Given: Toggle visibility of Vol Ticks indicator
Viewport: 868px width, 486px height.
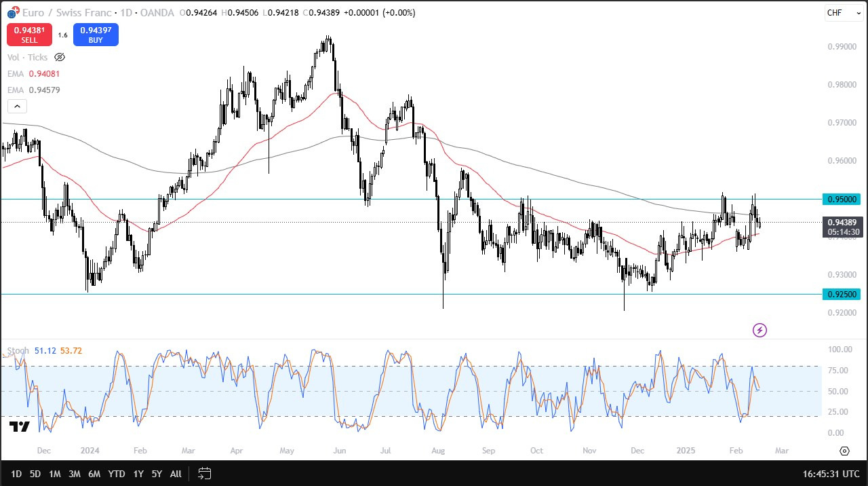Looking at the screenshot, I should (60, 58).
